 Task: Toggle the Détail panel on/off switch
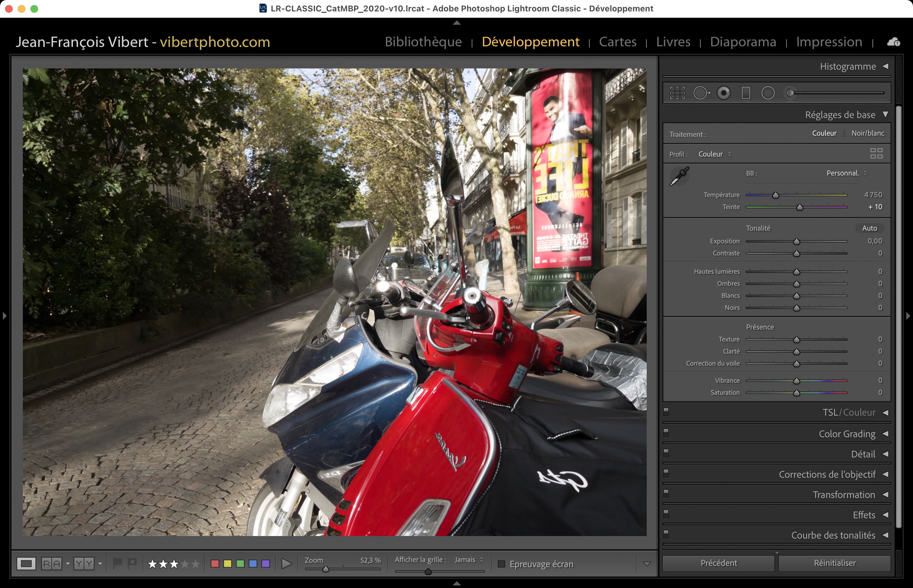[666, 452]
